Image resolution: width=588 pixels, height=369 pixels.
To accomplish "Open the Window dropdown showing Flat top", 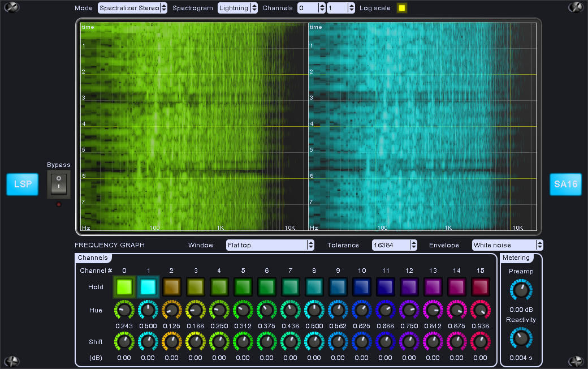I will 270,245.
